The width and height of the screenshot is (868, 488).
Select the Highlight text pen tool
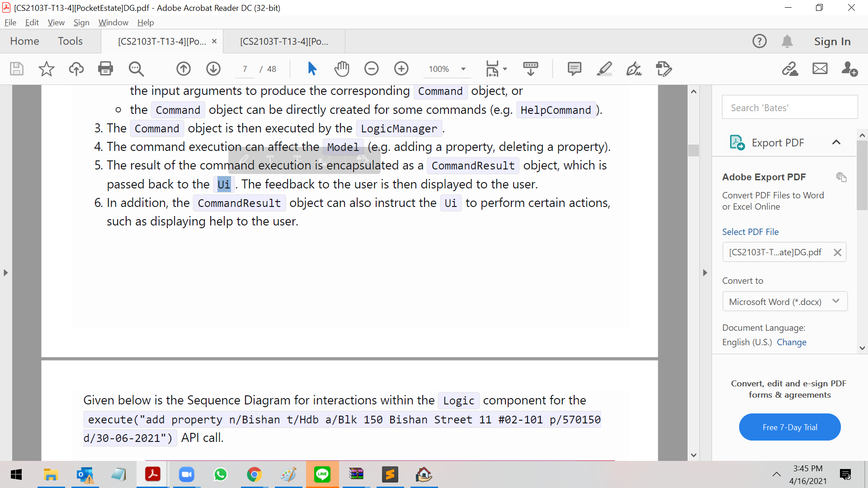pos(604,69)
